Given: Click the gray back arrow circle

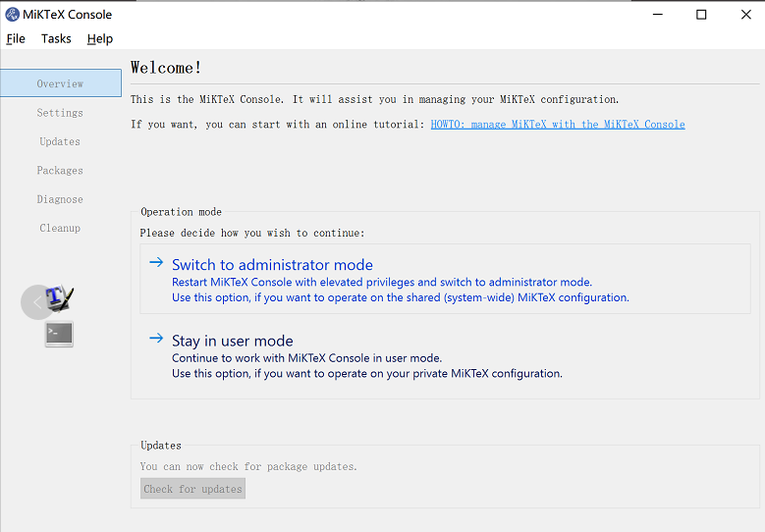Looking at the screenshot, I should tap(36, 302).
